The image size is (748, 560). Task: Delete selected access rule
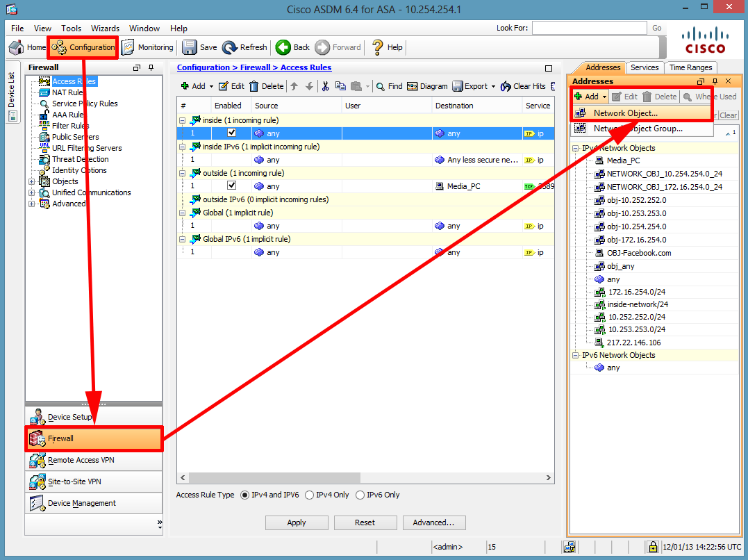tap(266, 86)
